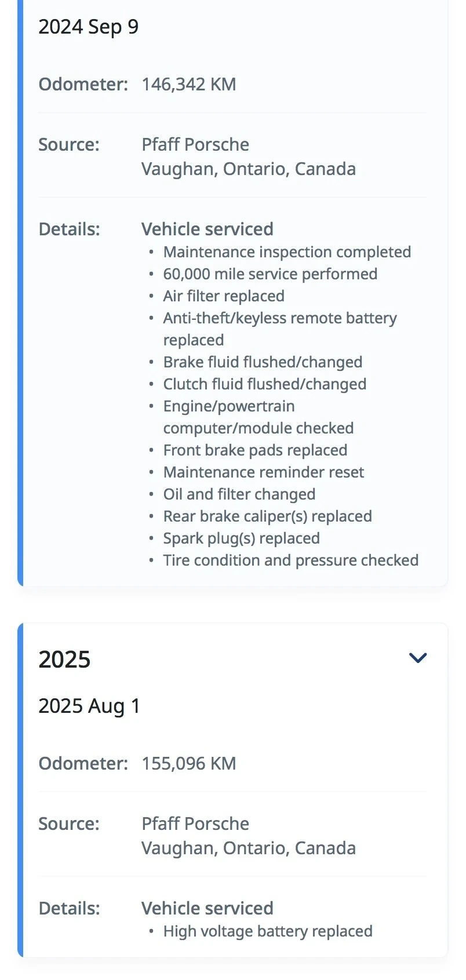Click the Tire condition and pressure checked entry
This screenshot has height=980, width=466.
[x=290, y=560]
